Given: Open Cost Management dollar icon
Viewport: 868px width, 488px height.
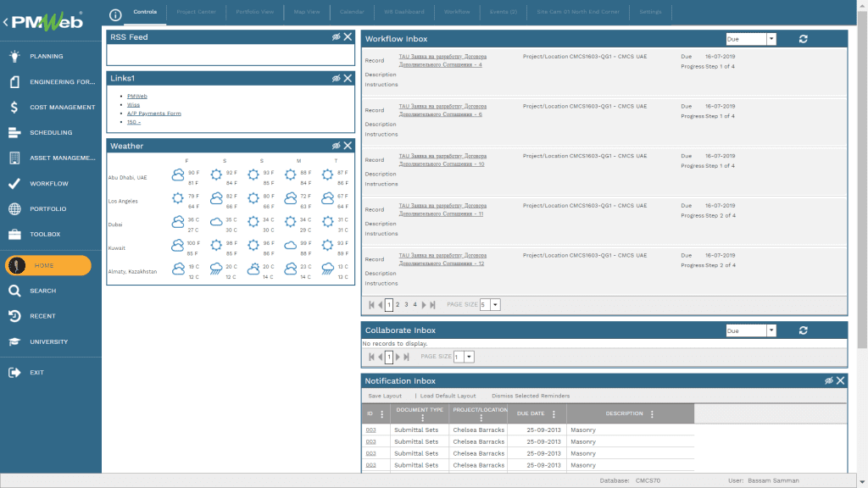Looking at the screenshot, I should pyautogui.click(x=14, y=108).
